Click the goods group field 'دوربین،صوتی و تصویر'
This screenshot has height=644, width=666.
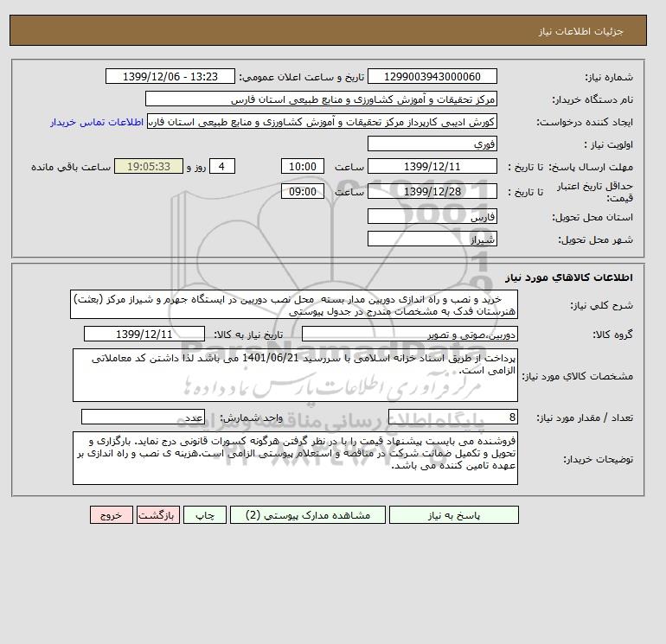click(x=409, y=334)
